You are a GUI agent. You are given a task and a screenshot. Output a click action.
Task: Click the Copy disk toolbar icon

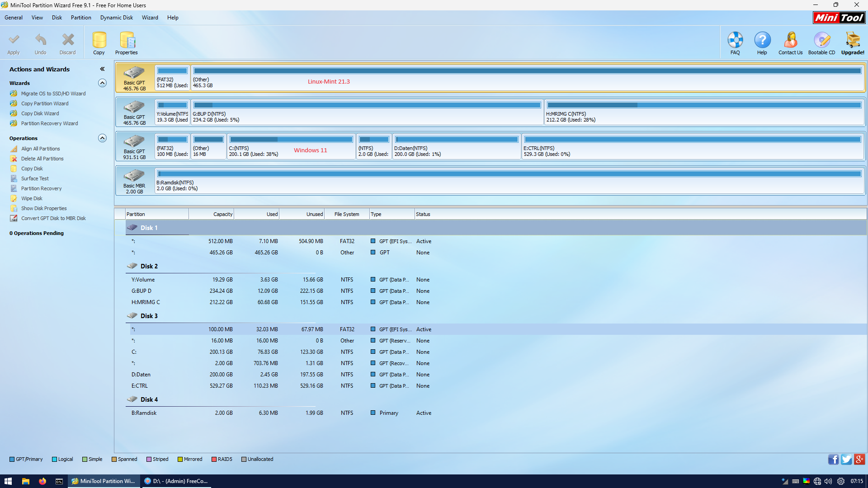pyautogui.click(x=99, y=40)
